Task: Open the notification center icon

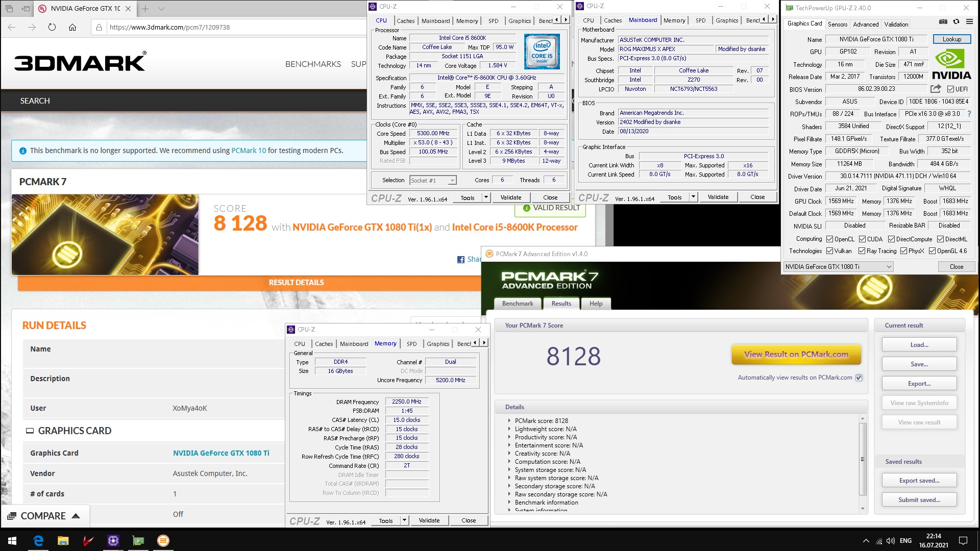Action: coord(963,541)
